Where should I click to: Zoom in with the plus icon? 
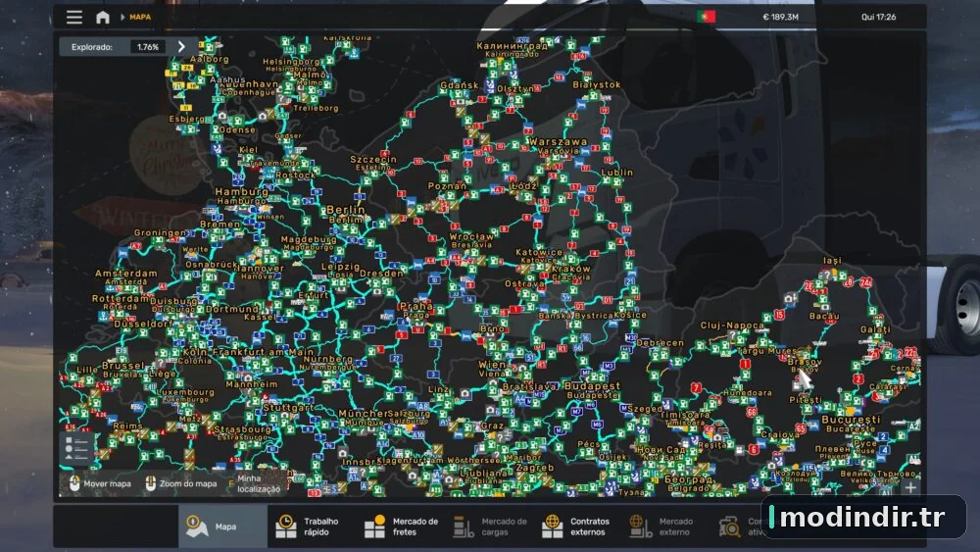[910, 487]
